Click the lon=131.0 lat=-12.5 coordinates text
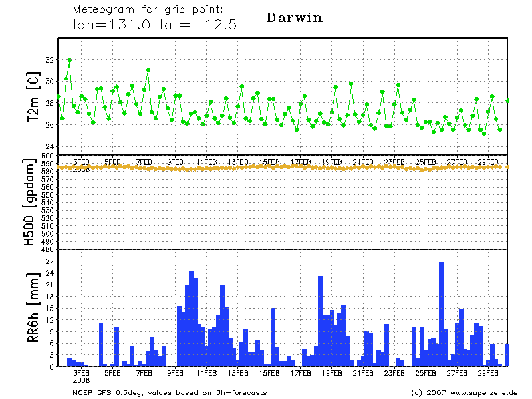 155,25
